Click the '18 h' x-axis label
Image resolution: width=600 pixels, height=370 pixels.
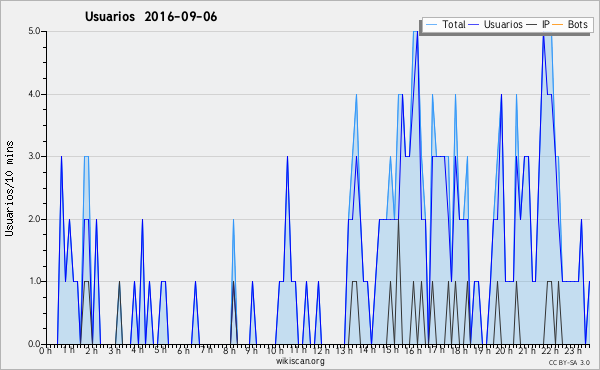pyautogui.click(x=459, y=350)
